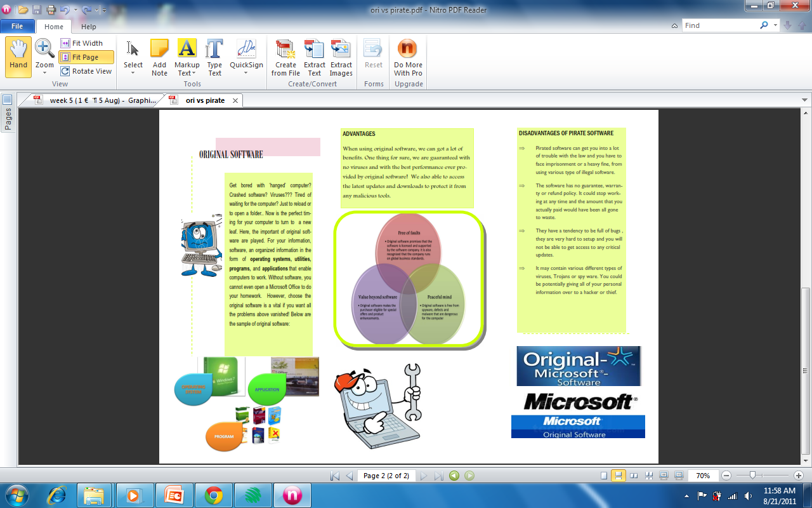Toggle the Fit Page view option
The image size is (812, 508).
[x=86, y=57]
